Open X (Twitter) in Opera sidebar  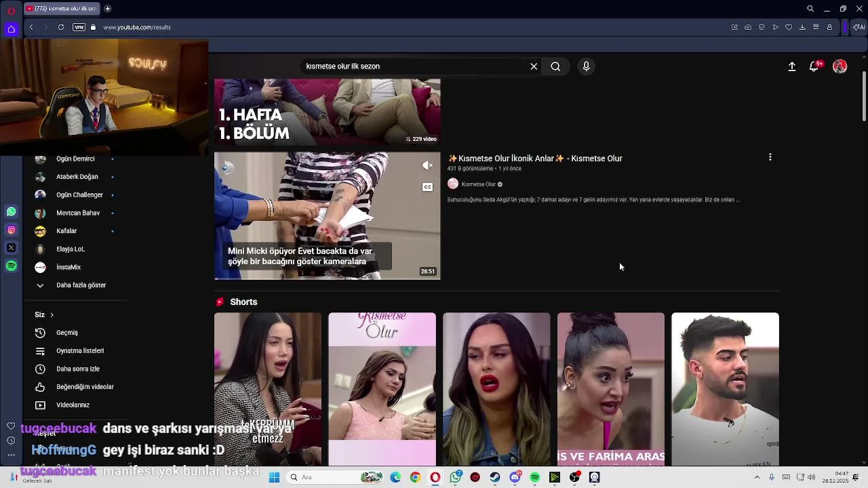point(11,248)
